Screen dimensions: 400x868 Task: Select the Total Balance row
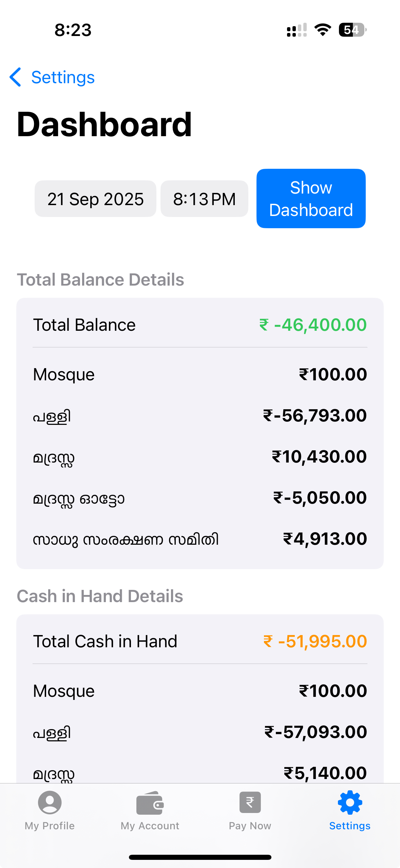(x=200, y=325)
